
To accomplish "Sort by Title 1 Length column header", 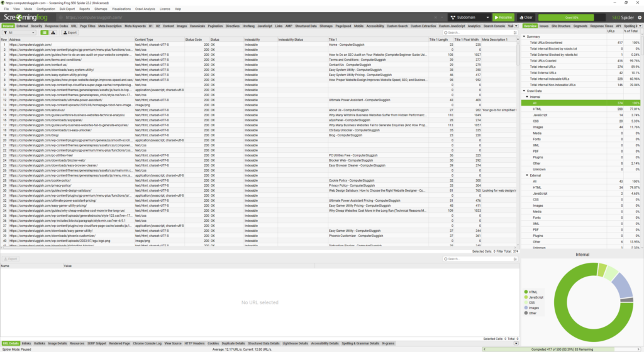I will click(x=441, y=40).
